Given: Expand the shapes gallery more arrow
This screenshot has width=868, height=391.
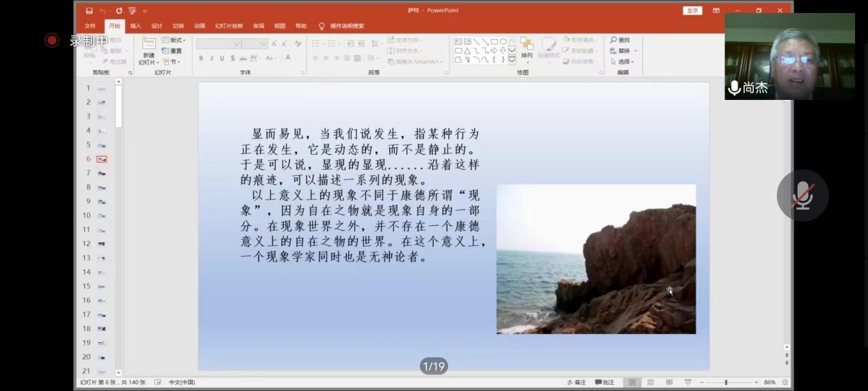Looking at the screenshot, I should click(x=512, y=60).
